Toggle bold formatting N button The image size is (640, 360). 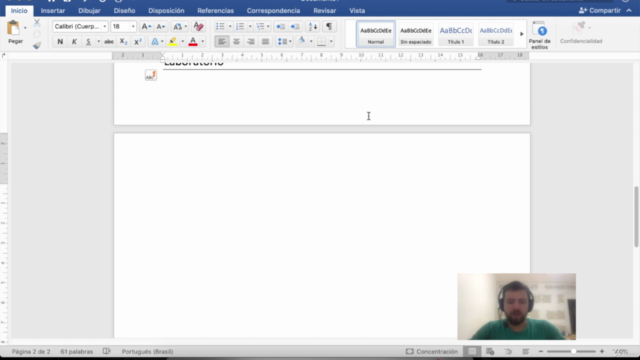click(60, 42)
